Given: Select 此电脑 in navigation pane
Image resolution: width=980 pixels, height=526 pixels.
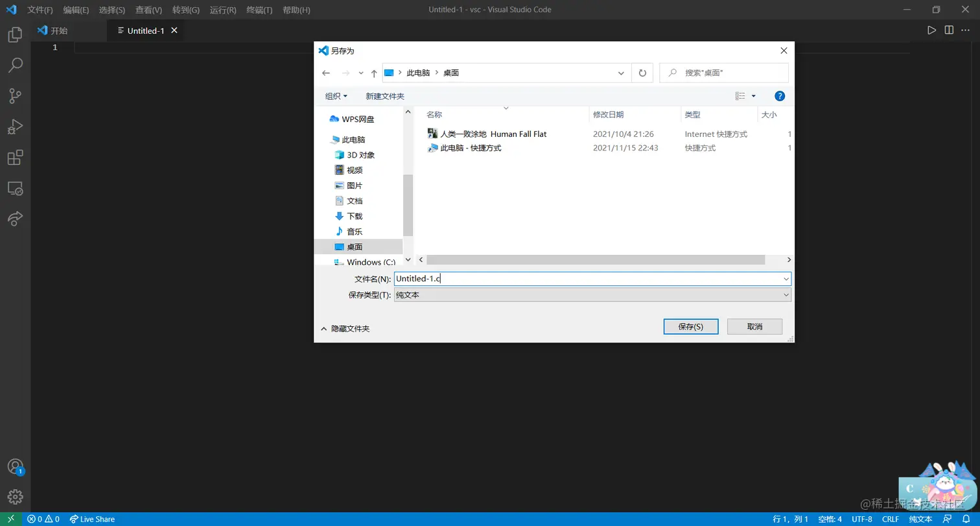Looking at the screenshot, I should pyautogui.click(x=353, y=139).
